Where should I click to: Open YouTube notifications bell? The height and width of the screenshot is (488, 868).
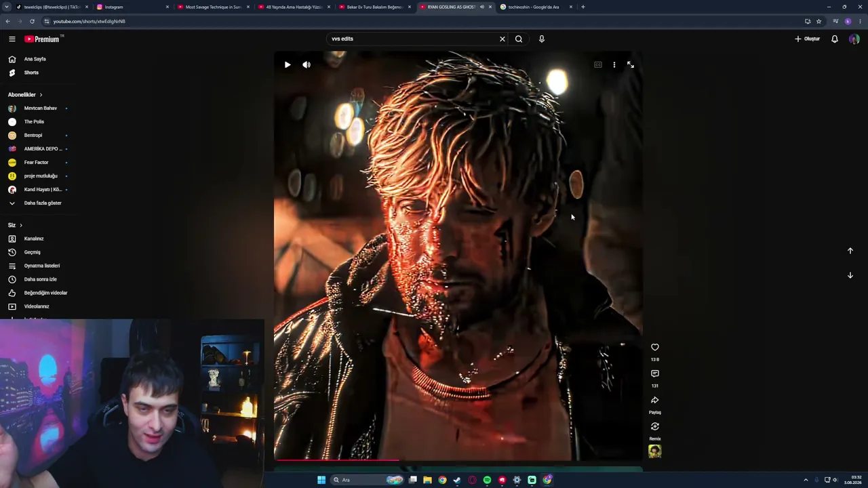click(x=835, y=39)
